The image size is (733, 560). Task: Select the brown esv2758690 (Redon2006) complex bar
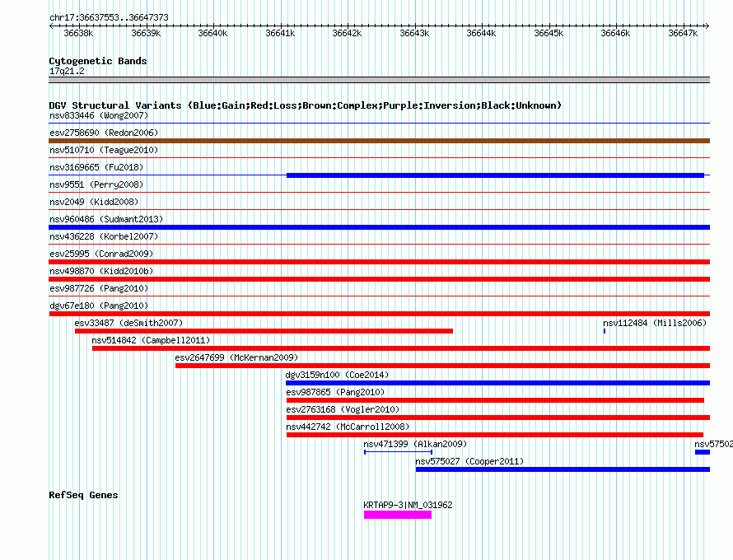click(379, 141)
